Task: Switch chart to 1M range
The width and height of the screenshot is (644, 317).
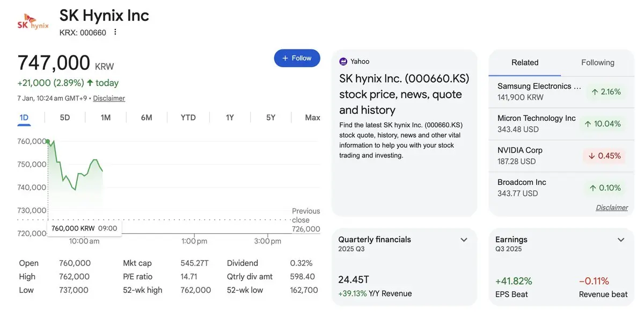Action: tap(106, 117)
